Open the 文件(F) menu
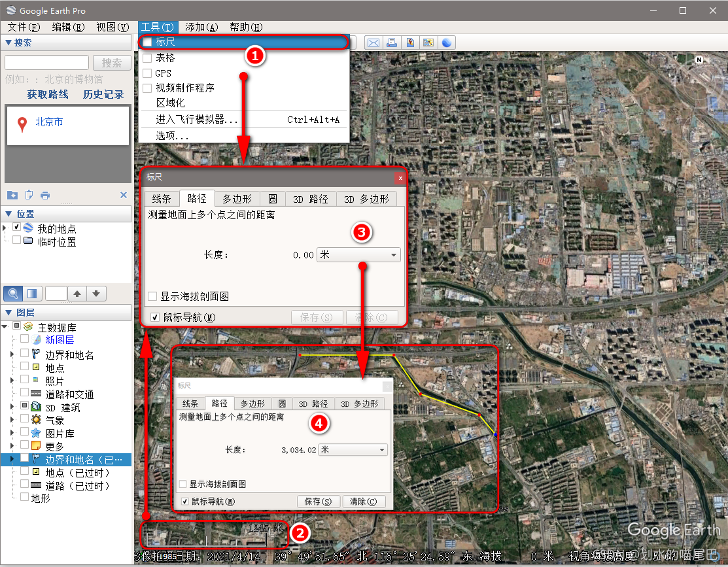 pyautogui.click(x=23, y=27)
